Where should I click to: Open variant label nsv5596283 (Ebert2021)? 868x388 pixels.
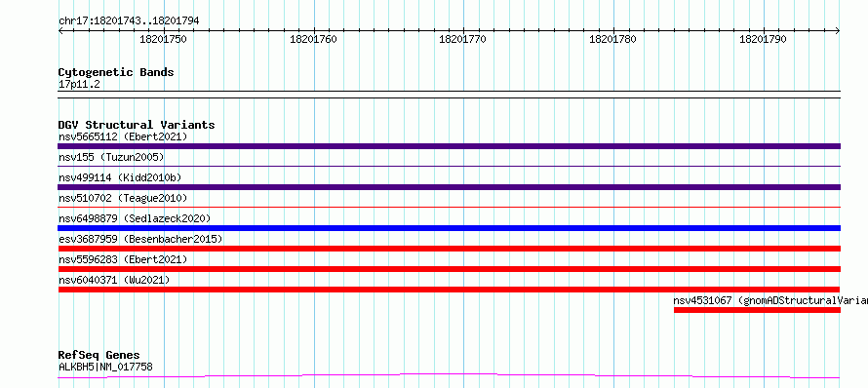coord(123,259)
